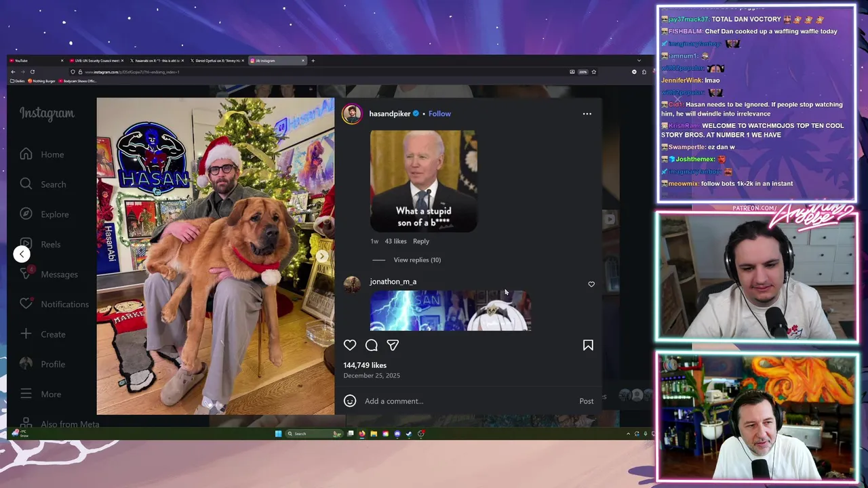Reply to the Biden GIF comment
This screenshot has width=868, height=488.
(x=421, y=241)
